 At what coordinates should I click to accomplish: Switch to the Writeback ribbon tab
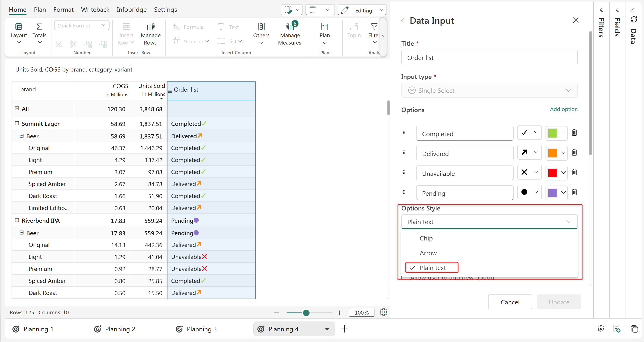click(95, 9)
